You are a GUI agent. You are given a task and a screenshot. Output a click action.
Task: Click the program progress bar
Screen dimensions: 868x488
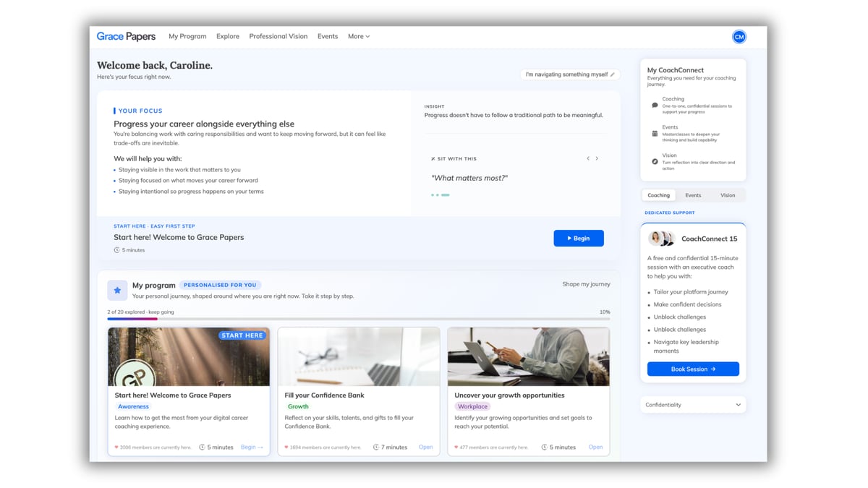pos(359,319)
